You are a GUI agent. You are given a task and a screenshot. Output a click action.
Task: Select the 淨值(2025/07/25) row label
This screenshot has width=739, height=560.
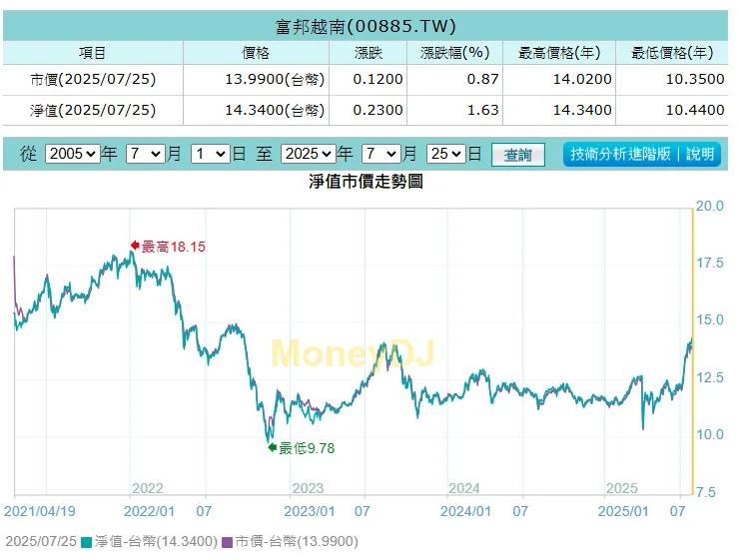93,110
